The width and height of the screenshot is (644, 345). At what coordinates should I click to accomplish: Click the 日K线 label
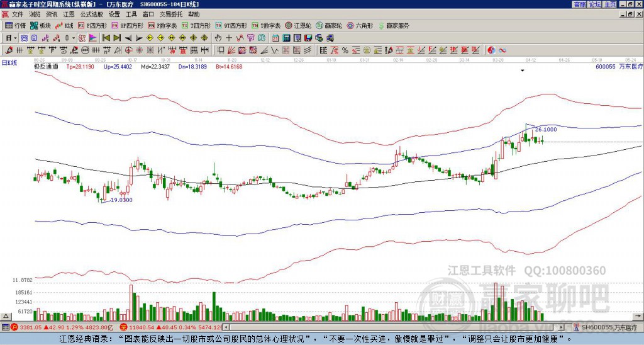click(9, 63)
